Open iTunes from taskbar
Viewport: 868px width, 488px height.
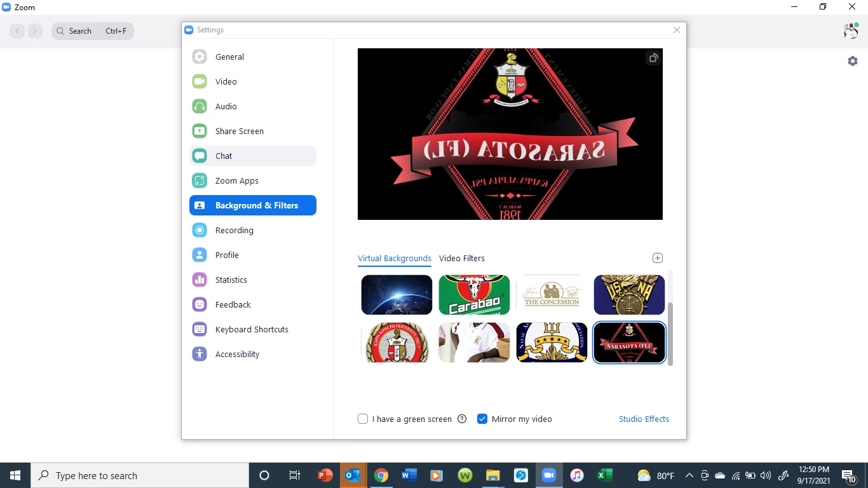577,475
